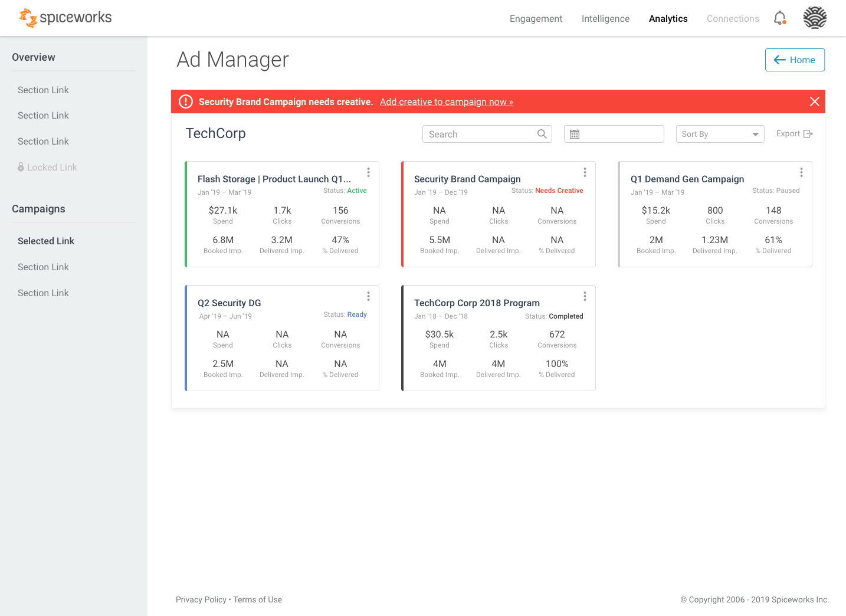
Task: Open the user profile avatar
Action: (x=815, y=18)
